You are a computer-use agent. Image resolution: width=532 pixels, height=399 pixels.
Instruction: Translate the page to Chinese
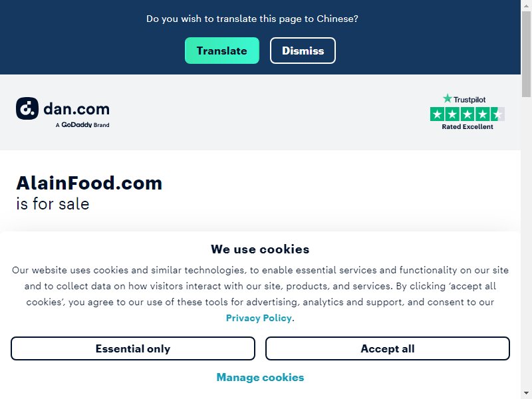(222, 51)
